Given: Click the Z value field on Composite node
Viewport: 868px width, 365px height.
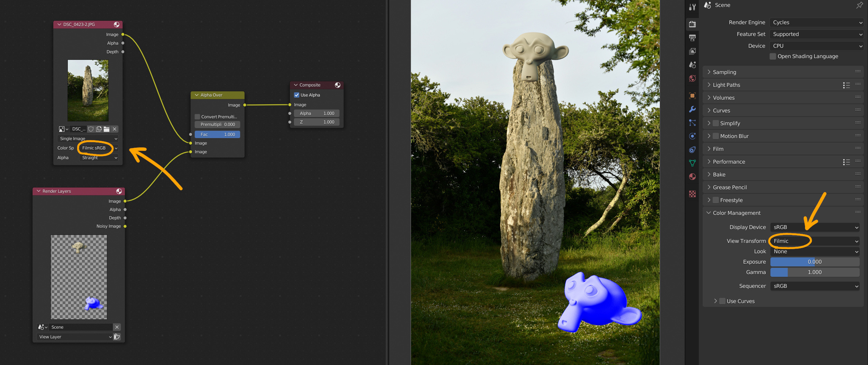Looking at the screenshot, I should 317,122.
